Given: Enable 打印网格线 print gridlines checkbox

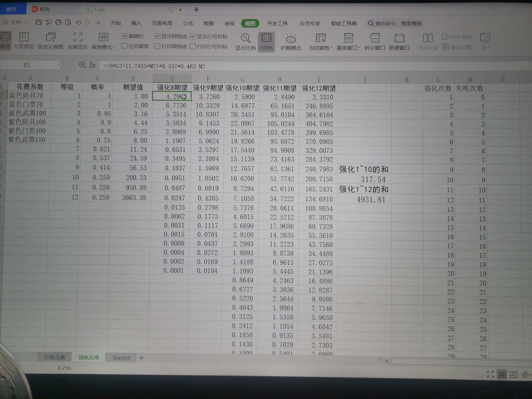Looking at the screenshot, I should pos(157,46).
